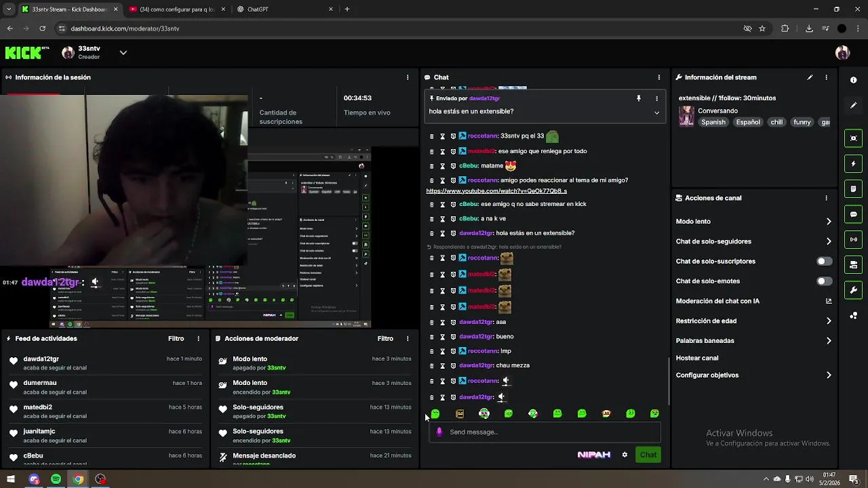Click the broadcast signal sidebar icon
Screen dimensions: 868x488
[x=853, y=239]
